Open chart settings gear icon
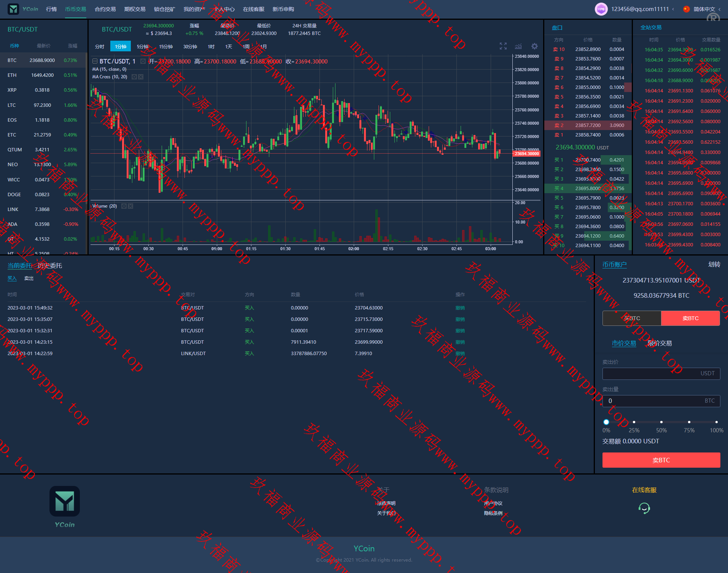 (x=534, y=46)
